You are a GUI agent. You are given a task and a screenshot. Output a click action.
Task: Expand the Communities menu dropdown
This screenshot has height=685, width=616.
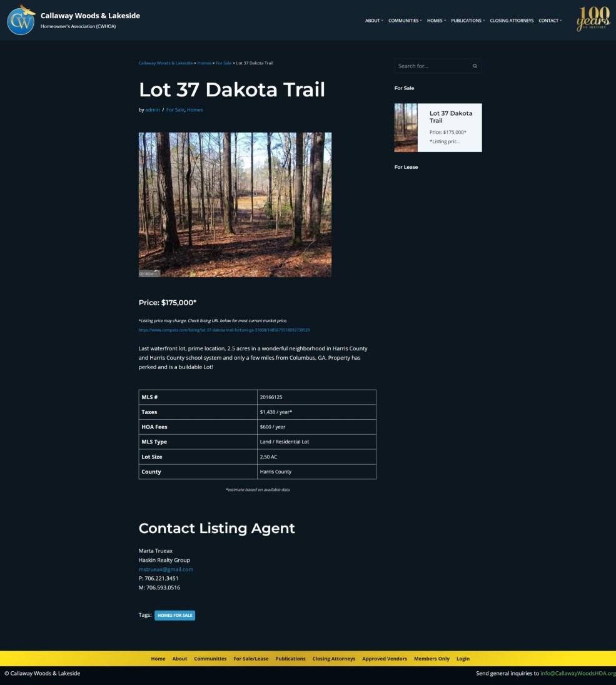405,21
